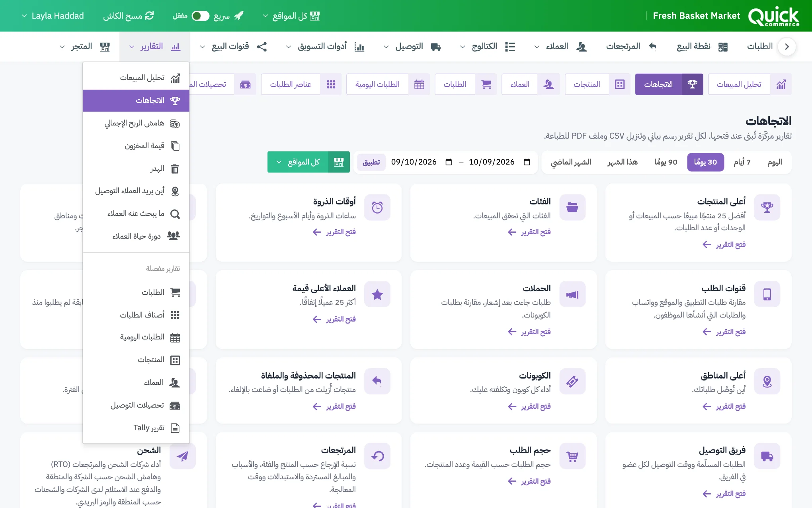This screenshot has height=508, width=812.
Task: Select the هذا الشهر range option
Action: pyautogui.click(x=623, y=162)
